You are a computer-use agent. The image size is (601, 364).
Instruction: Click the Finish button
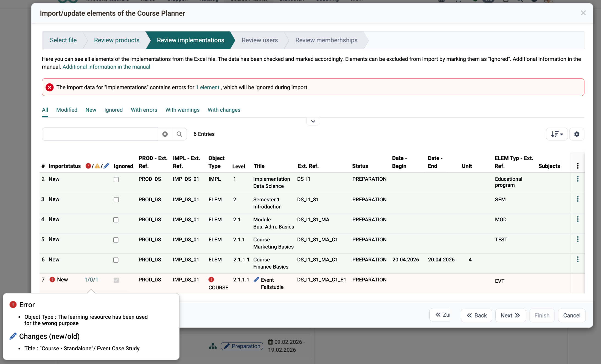pos(542,315)
